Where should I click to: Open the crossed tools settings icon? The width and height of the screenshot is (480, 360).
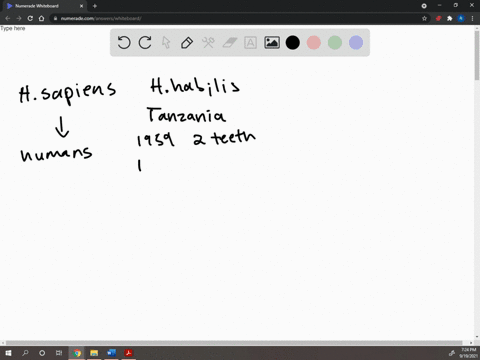tap(208, 43)
